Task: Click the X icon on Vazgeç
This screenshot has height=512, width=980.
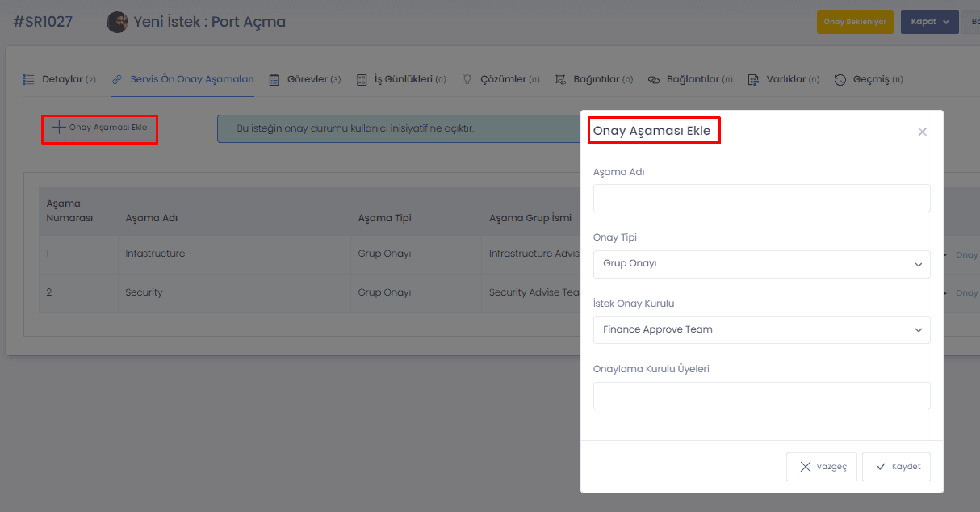Action: tap(805, 467)
